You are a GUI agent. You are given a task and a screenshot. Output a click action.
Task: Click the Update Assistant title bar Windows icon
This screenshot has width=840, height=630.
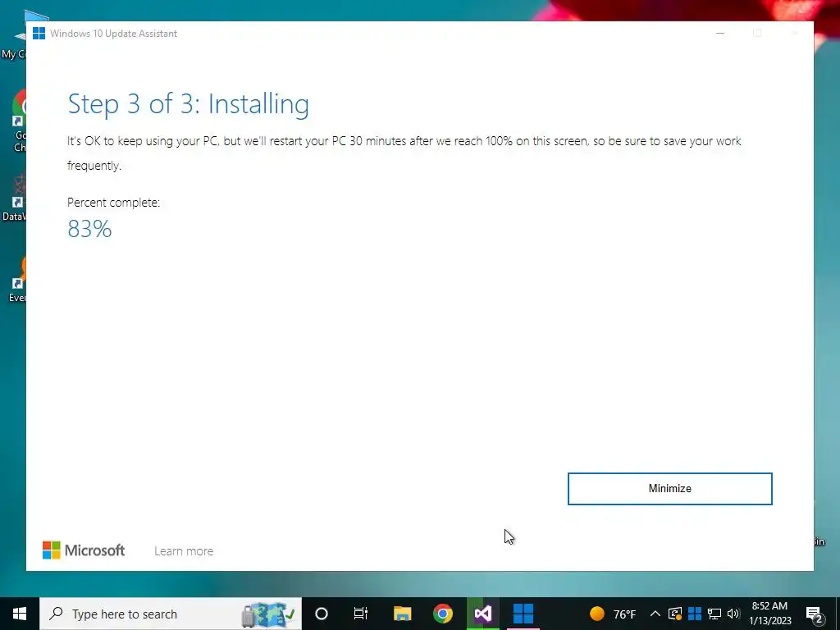tap(39, 33)
